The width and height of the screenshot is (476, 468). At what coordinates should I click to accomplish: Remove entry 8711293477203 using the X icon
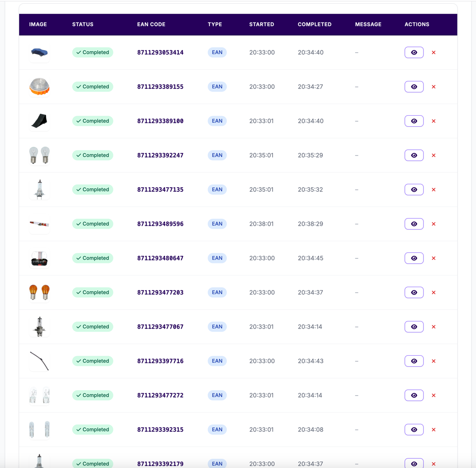point(433,292)
